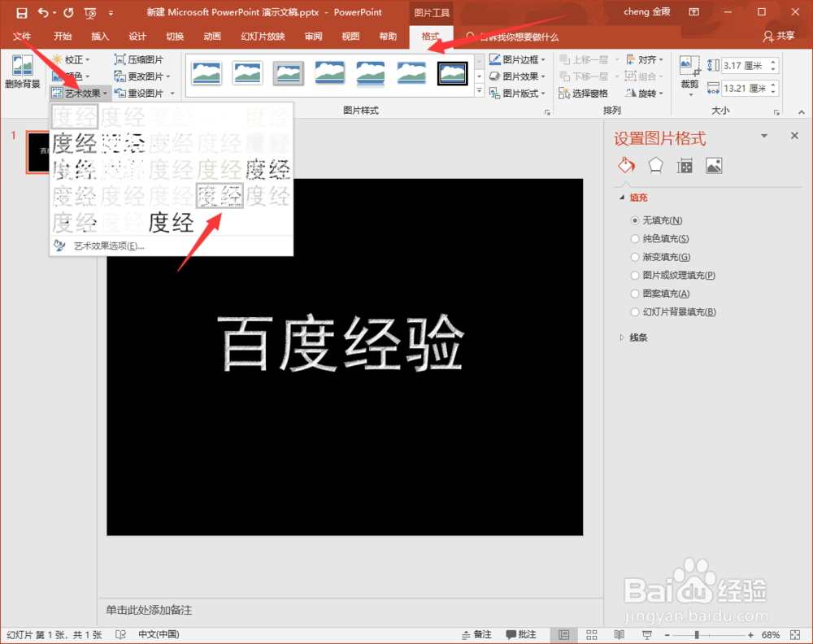
Task: Select No fill (无填充) radio button
Action: [635, 220]
